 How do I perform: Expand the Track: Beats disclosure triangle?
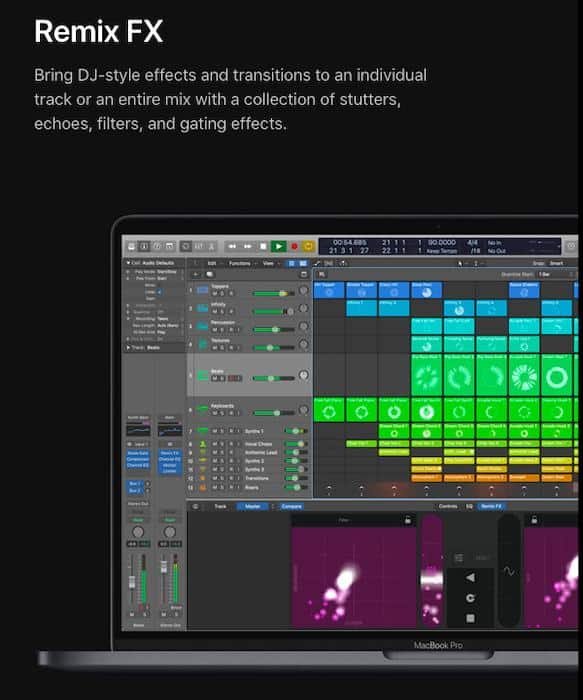(x=128, y=347)
